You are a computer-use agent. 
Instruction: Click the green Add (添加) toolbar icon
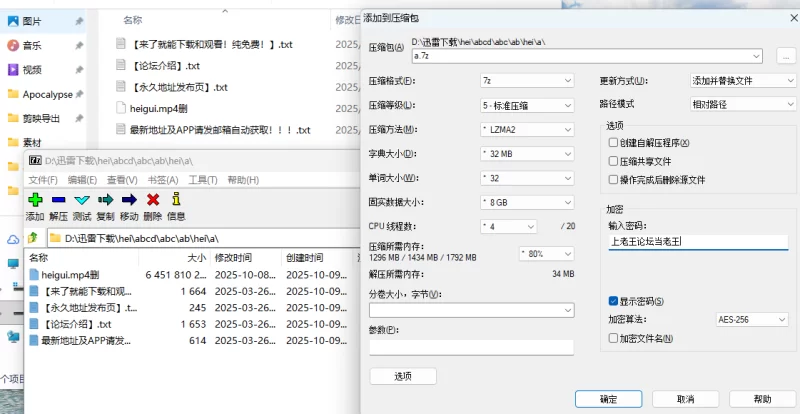coord(35,200)
